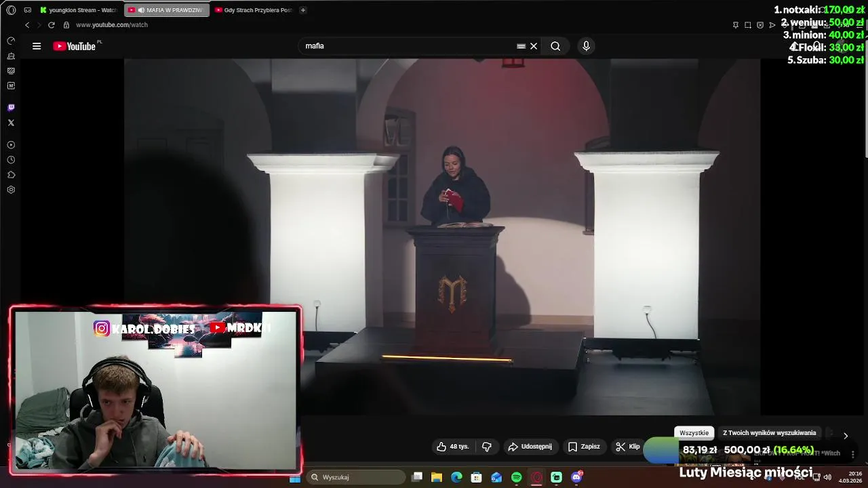Reload the YouTube page
The image size is (868, 488).
(51, 25)
